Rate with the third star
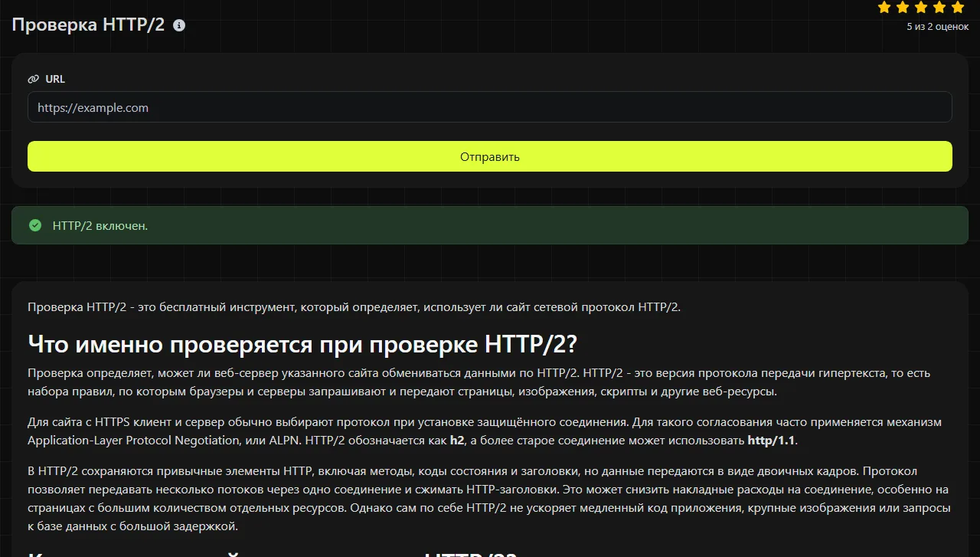This screenshot has height=557, width=980. (921, 8)
